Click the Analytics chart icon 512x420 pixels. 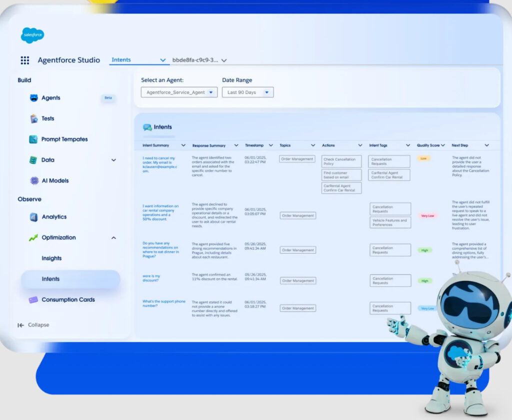tap(33, 217)
